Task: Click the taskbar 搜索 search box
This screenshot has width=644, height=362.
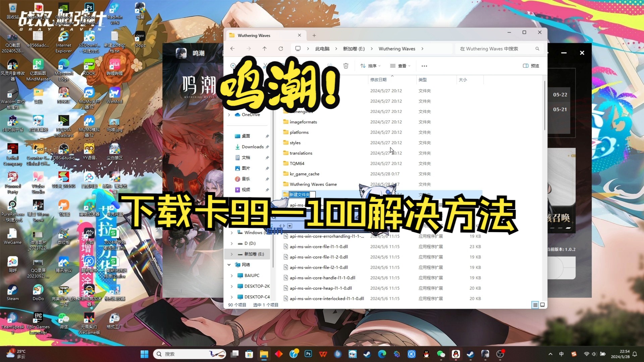Action: 189,354
